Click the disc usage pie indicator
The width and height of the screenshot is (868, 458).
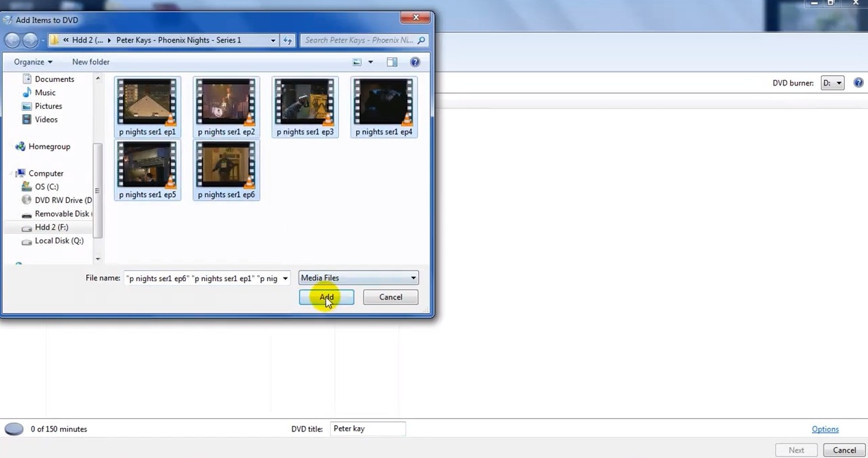point(14,429)
